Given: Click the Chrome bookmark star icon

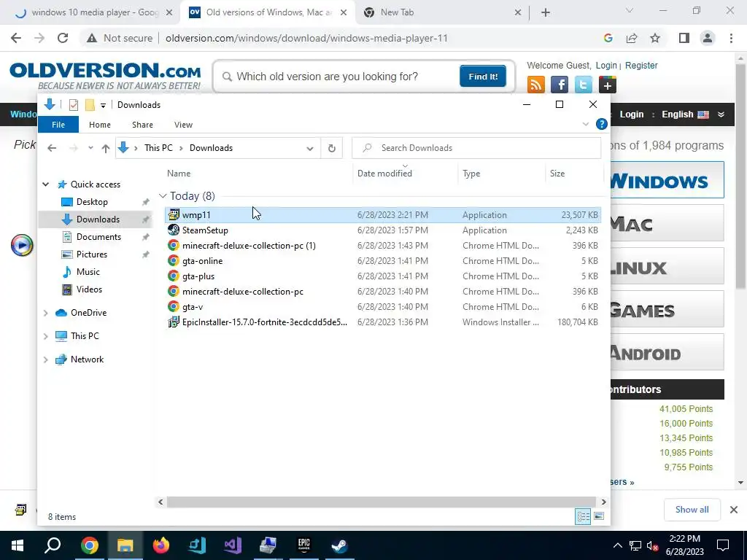Looking at the screenshot, I should pyautogui.click(x=655, y=38).
